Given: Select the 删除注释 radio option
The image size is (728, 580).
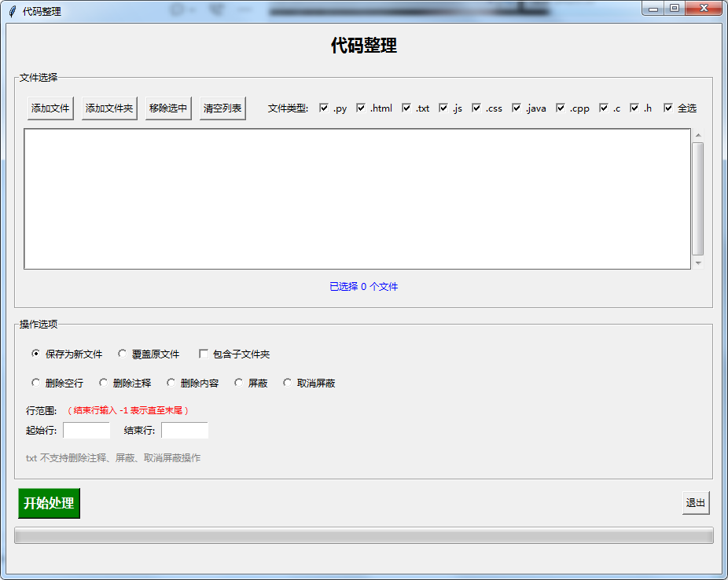Looking at the screenshot, I should click(x=103, y=384).
